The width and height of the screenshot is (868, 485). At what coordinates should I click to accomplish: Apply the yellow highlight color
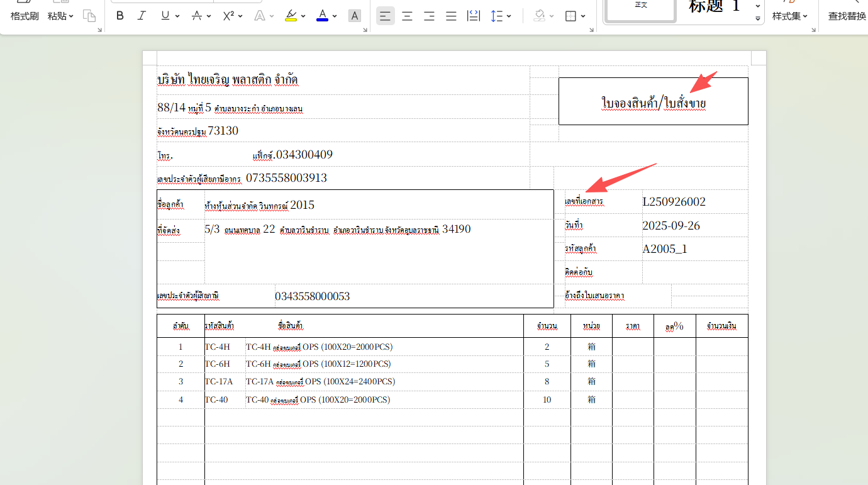tap(291, 16)
